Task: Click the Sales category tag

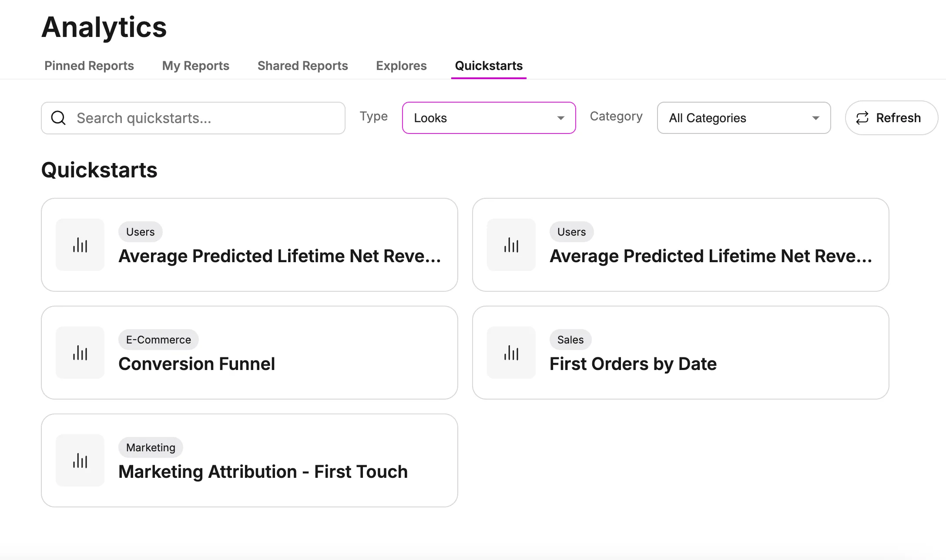Action: [x=570, y=340]
